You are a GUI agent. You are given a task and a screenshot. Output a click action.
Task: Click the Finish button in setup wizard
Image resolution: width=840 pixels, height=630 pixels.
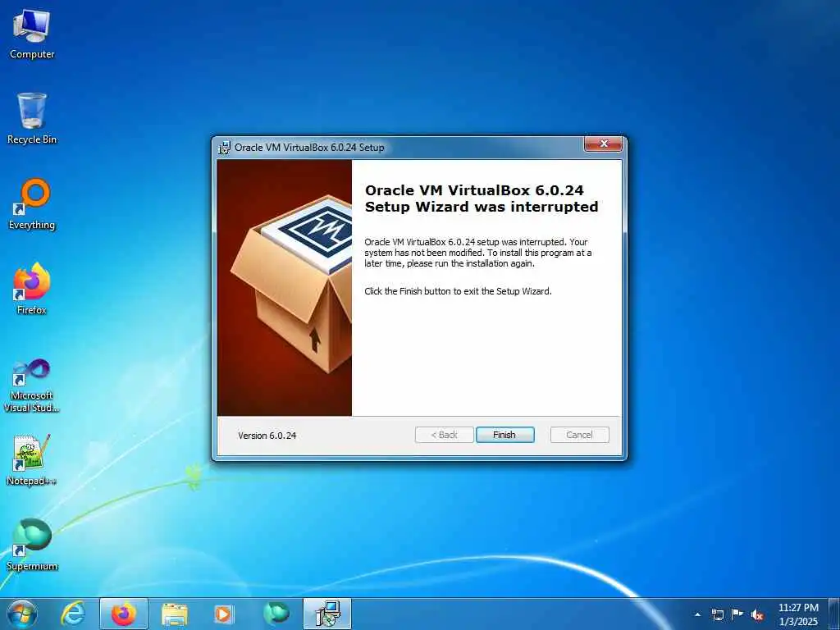click(504, 435)
